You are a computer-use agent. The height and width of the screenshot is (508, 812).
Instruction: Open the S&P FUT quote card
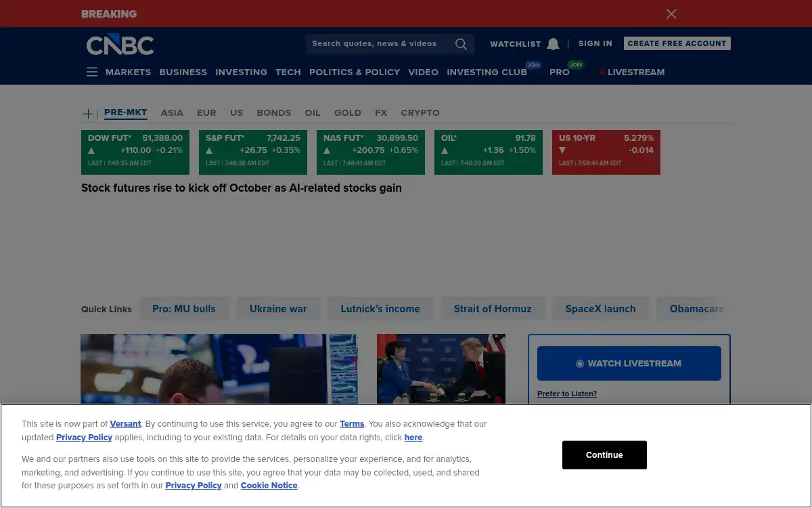click(253, 152)
